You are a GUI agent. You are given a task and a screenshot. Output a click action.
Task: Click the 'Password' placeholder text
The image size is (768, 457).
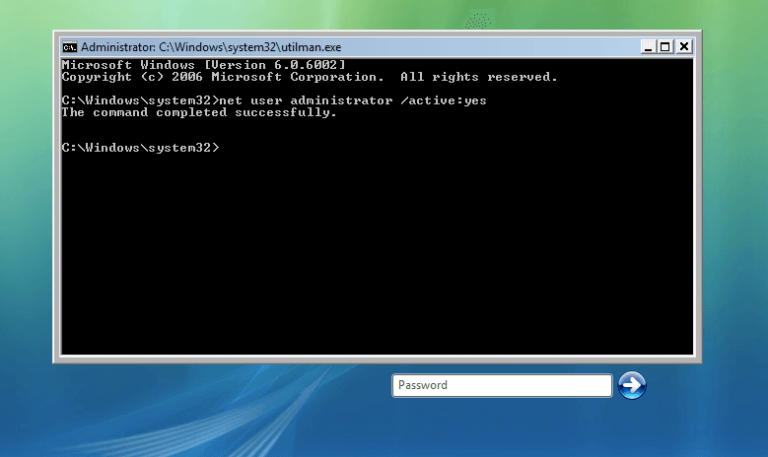[x=423, y=385]
